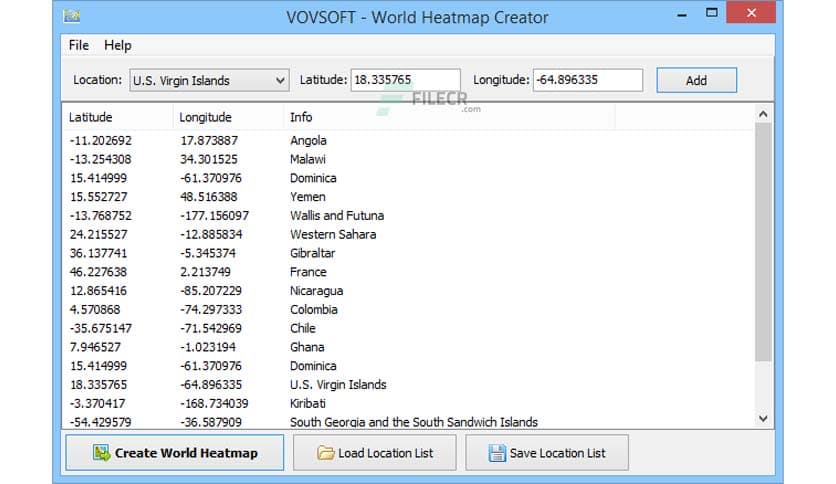Click latitude value 36.137741
This screenshot has height=484, width=836.
click(x=98, y=253)
